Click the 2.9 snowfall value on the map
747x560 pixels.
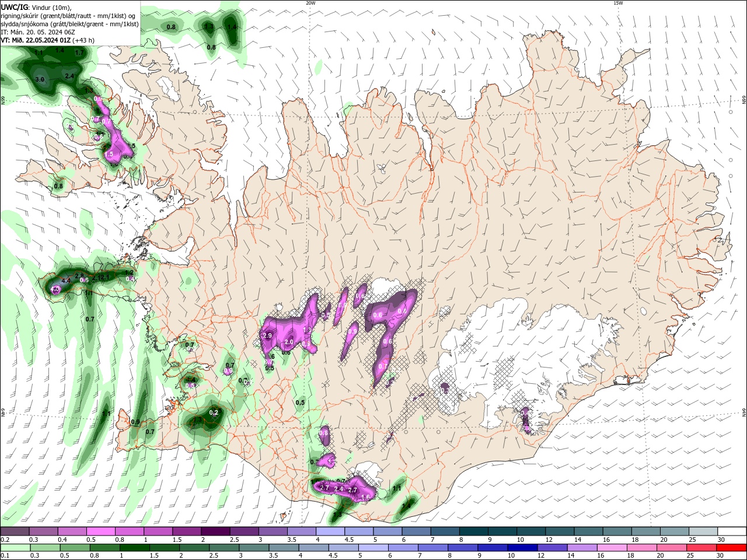coord(268,337)
